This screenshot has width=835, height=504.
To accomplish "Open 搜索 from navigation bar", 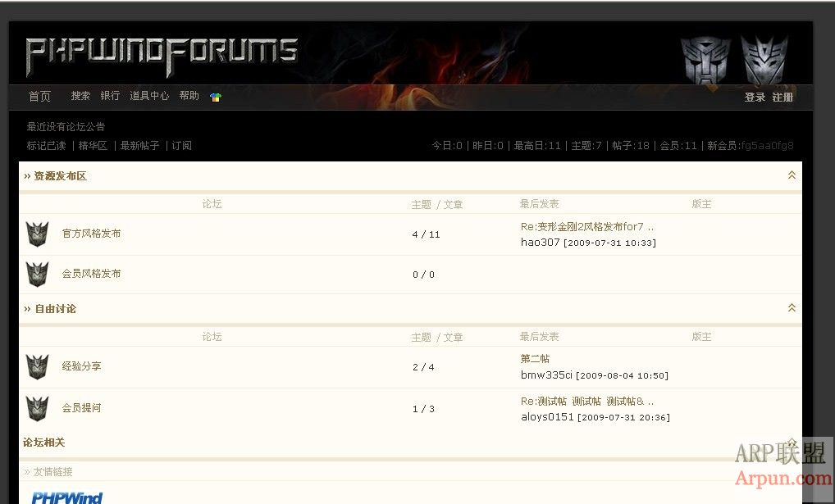I will [80, 96].
